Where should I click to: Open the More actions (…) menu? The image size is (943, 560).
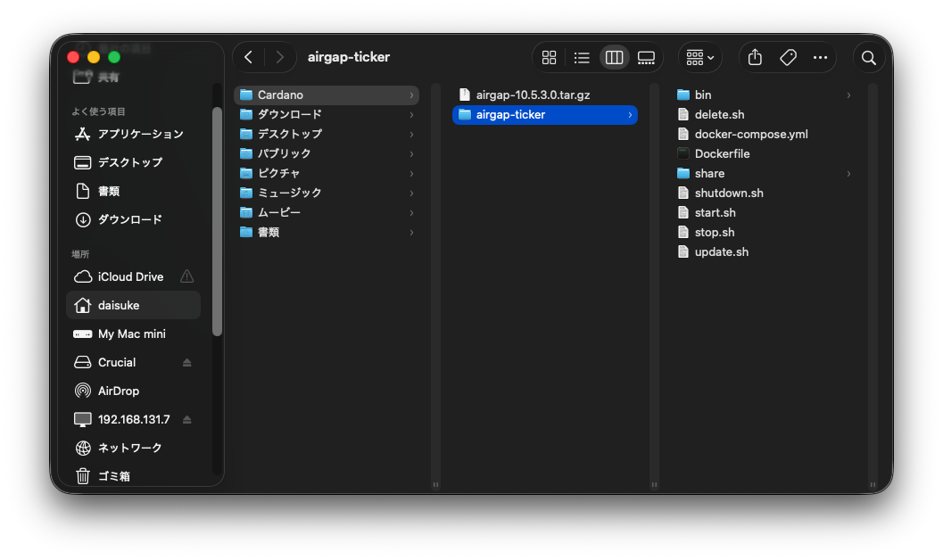pyautogui.click(x=820, y=57)
